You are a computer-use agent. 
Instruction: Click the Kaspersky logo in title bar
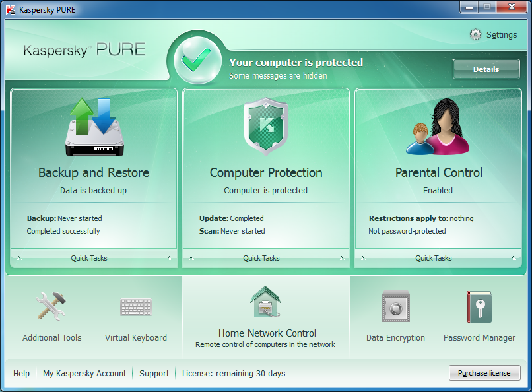[x=11, y=9]
